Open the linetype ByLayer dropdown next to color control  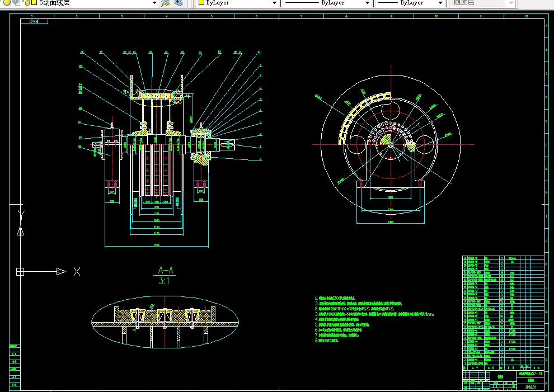click(x=367, y=3)
